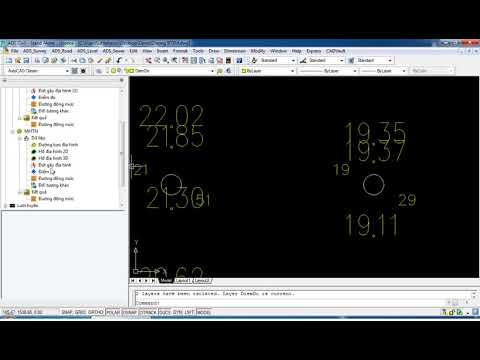Open Table Style manager icon

[351, 60]
